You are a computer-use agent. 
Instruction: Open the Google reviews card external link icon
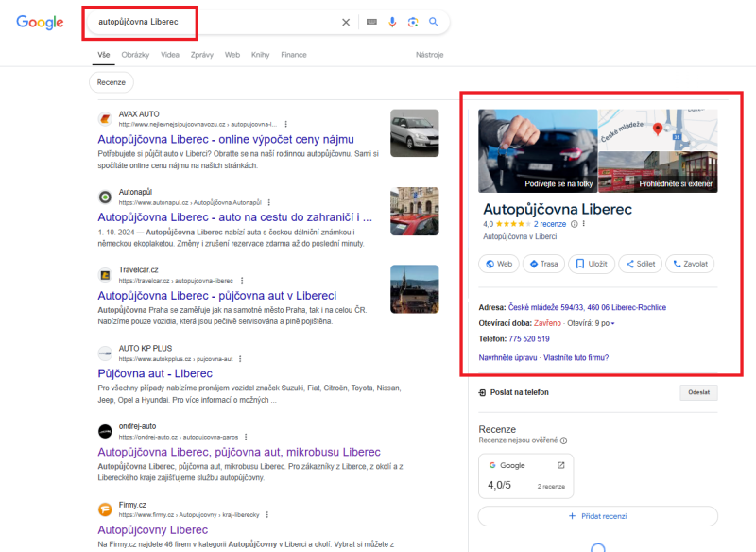click(x=560, y=465)
